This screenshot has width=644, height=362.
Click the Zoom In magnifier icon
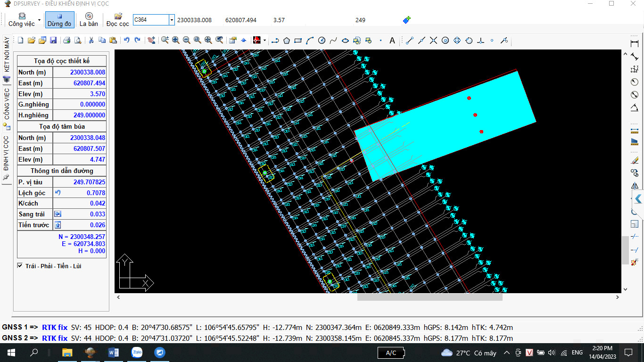176,41
